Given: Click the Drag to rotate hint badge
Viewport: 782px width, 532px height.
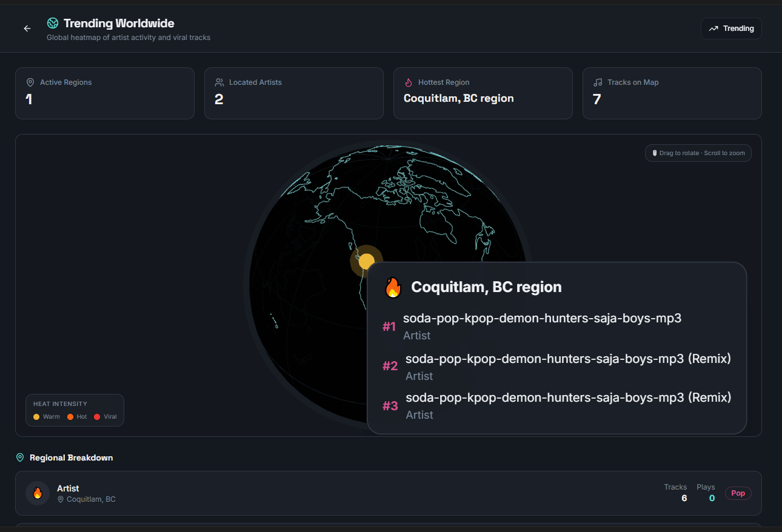Looking at the screenshot, I should (x=698, y=153).
